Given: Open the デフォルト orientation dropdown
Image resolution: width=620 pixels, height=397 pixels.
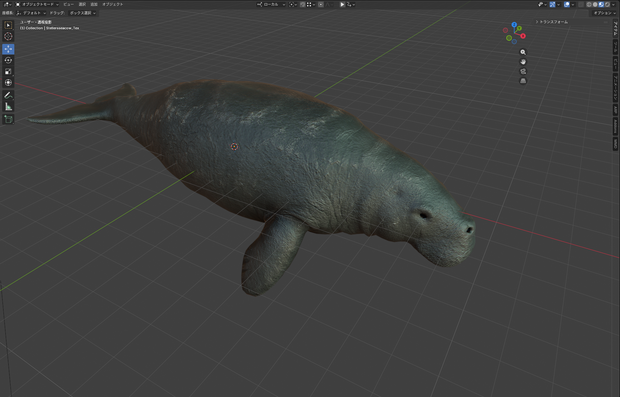Looking at the screenshot, I should click(x=32, y=13).
